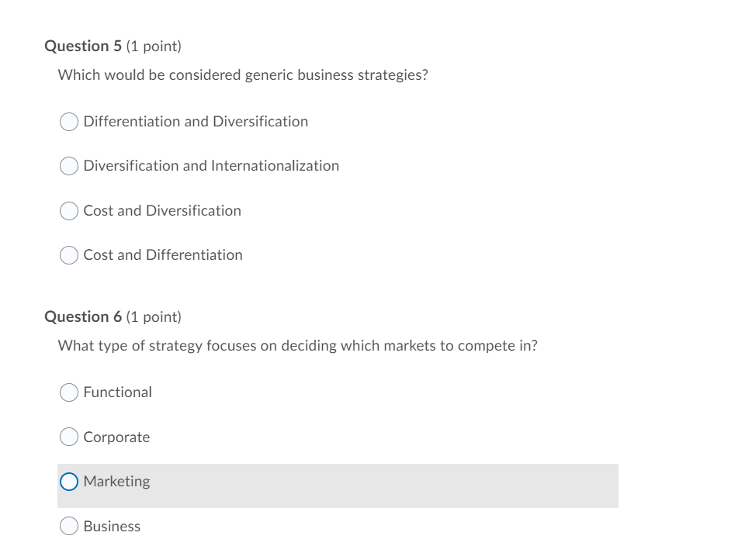Click the 'Functional' answer label
This screenshot has width=738, height=560.
coord(117,392)
